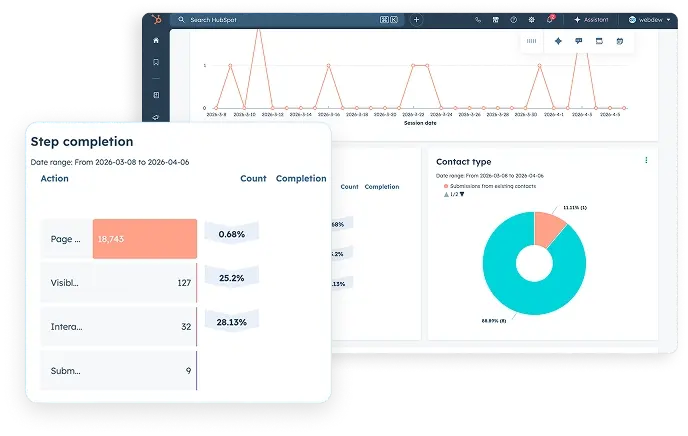Click the comment icon in floating toolbar
Image resolution: width=688 pixels, height=436 pixels.
click(x=579, y=41)
